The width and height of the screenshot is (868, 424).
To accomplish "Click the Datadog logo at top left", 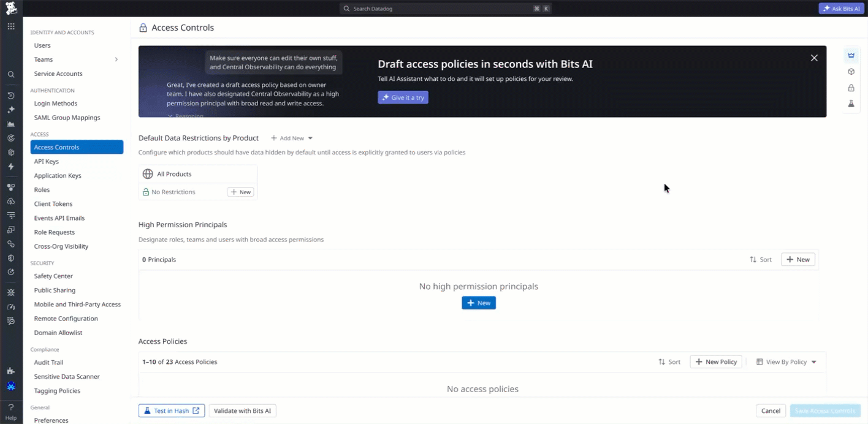I will click(x=11, y=9).
